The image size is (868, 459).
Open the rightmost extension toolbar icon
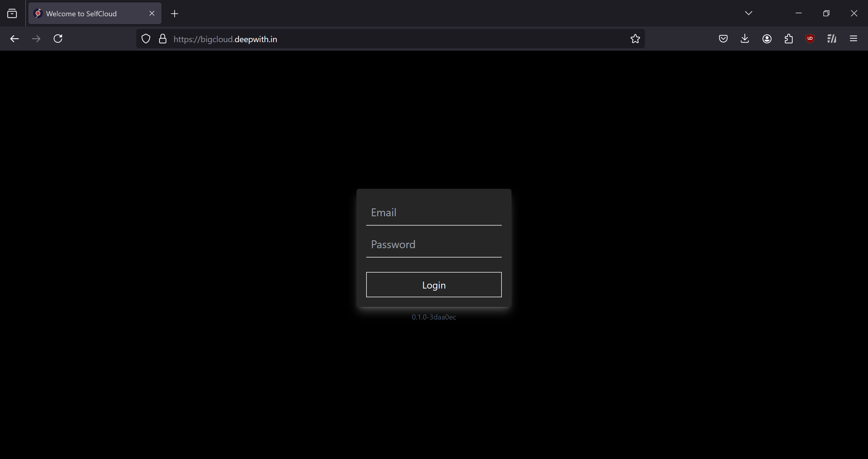click(x=831, y=38)
